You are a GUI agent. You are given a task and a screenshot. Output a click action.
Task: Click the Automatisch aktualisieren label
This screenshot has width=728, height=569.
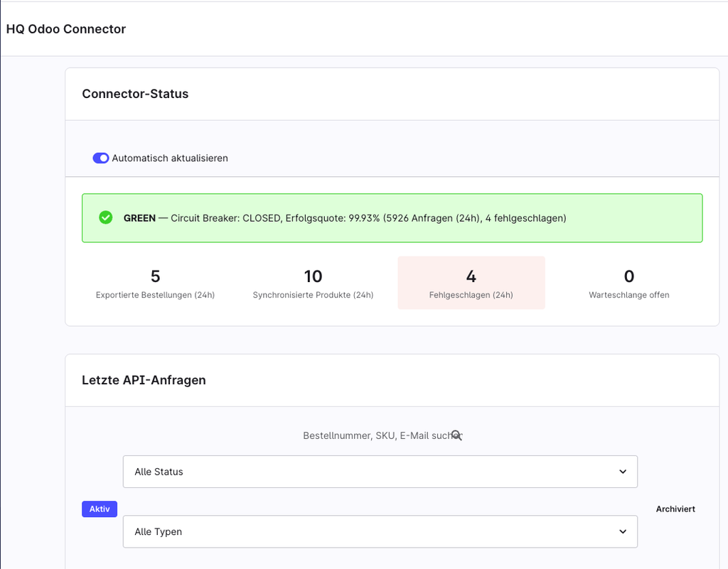click(170, 158)
